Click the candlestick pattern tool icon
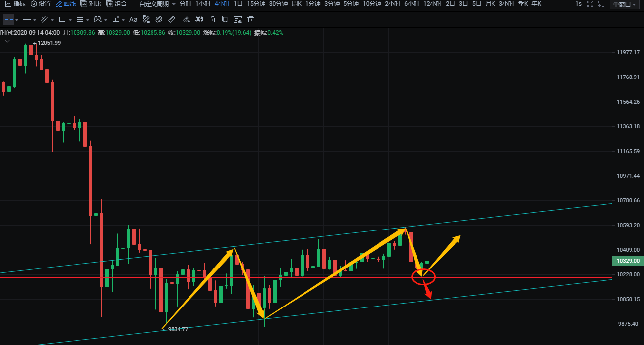 point(198,20)
